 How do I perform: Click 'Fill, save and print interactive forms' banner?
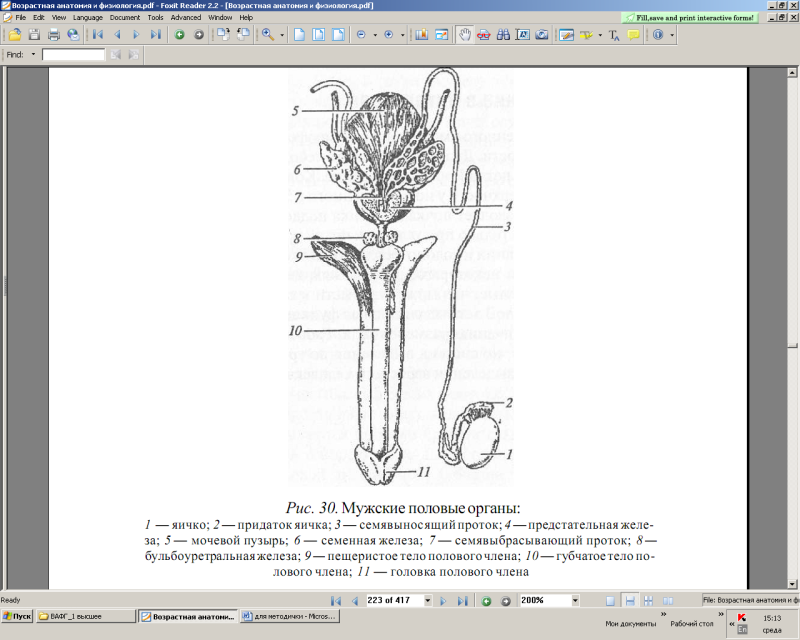(x=689, y=17)
